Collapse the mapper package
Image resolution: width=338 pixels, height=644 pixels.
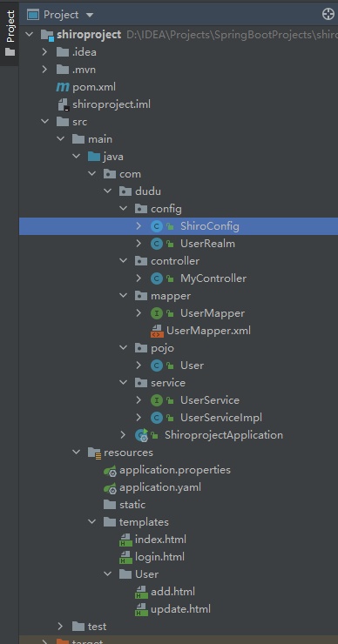coord(123,295)
